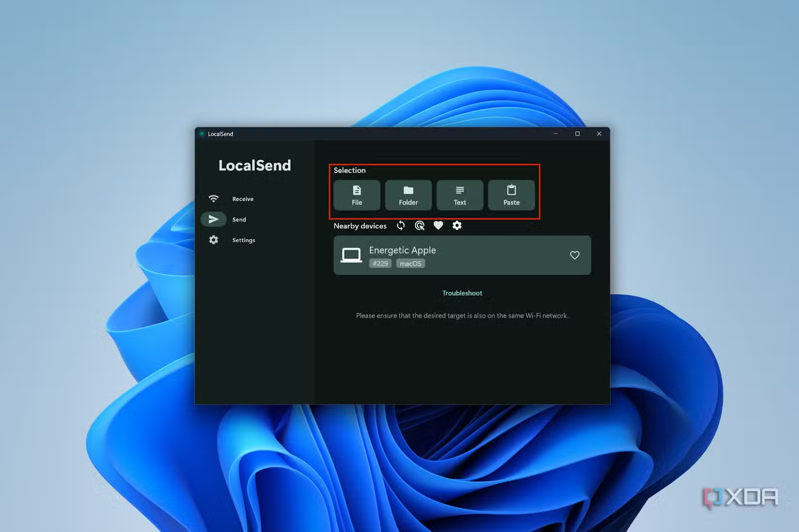Open manual address scan target icon
799x532 pixels.
[x=419, y=226]
